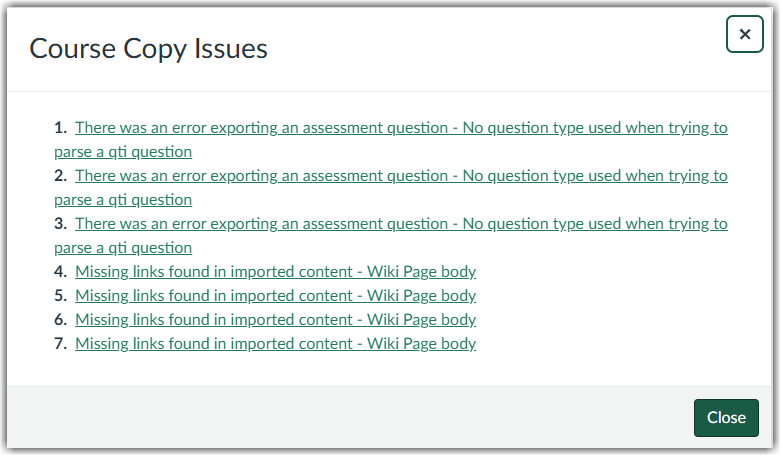The height and width of the screenshot is (456, 781).
Task: Click list number 7 in the issues list
Action: (60, 344)
